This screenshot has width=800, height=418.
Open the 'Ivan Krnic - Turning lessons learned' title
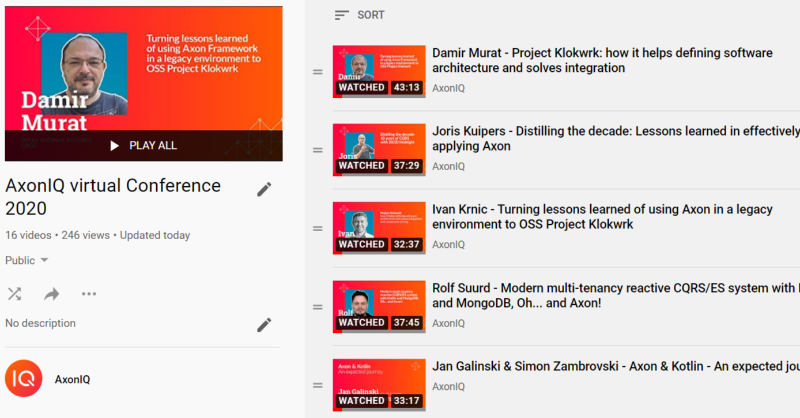602,216
